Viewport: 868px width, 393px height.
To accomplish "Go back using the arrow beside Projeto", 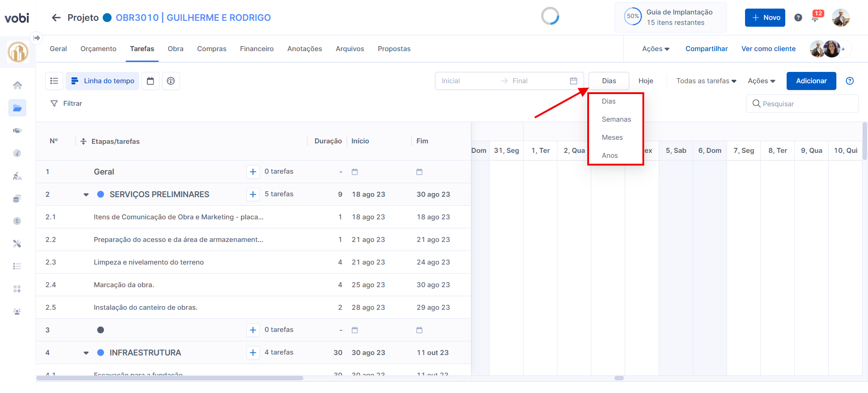I will (x=56, y=18).
